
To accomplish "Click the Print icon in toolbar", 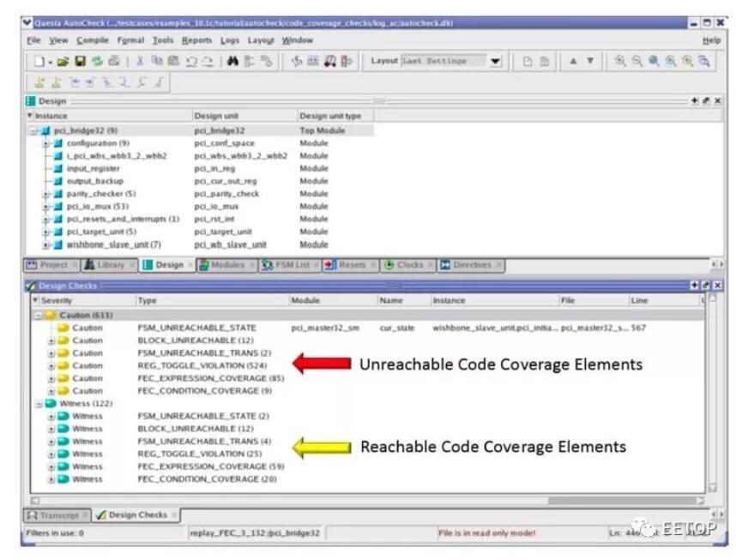I will point(112,62).
